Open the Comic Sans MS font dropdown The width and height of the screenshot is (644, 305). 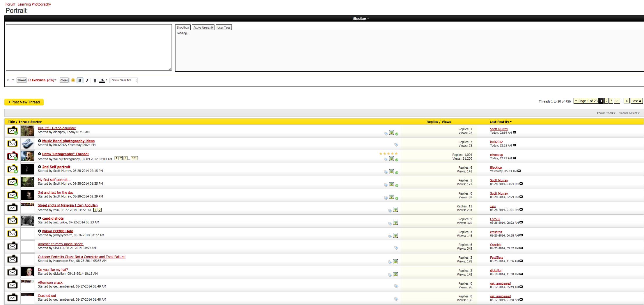tap(124, 80)
